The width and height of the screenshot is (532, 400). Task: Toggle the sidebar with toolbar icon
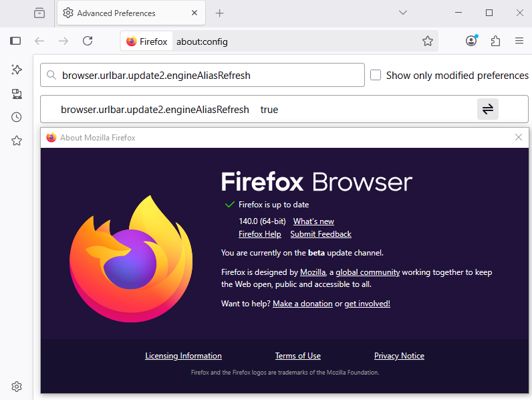[x=15, y=41]
